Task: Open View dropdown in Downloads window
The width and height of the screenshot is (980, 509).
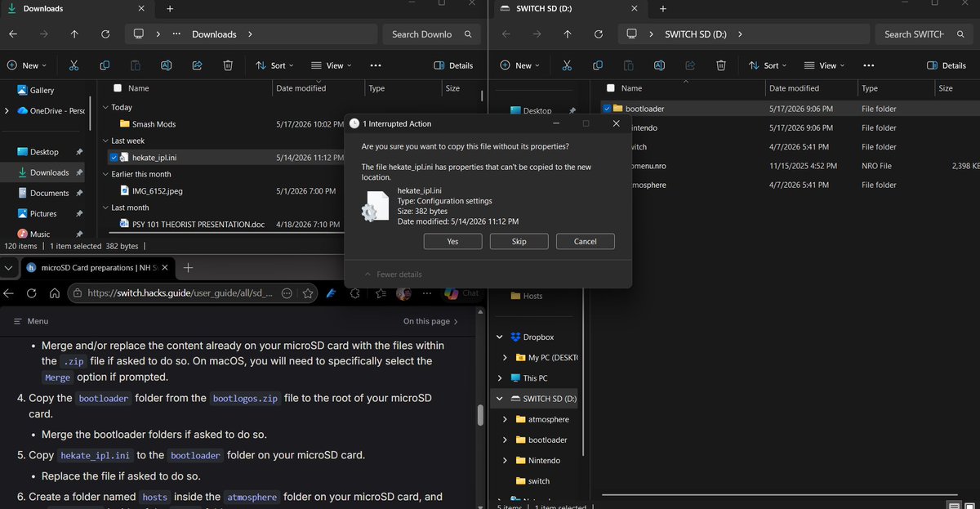Action: coord(332,65)
